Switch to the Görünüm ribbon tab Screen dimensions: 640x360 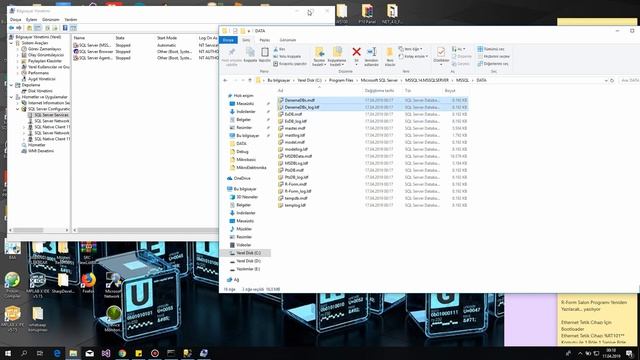pos(287,40)
